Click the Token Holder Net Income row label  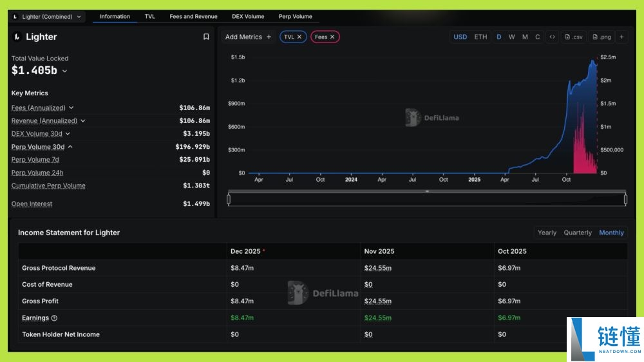click(61, 334)
